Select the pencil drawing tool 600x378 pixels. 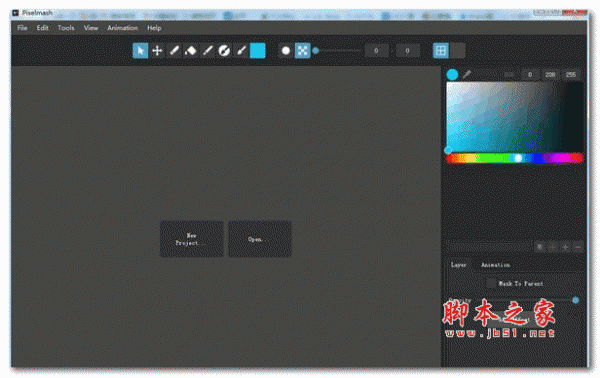tap(174, 51)
